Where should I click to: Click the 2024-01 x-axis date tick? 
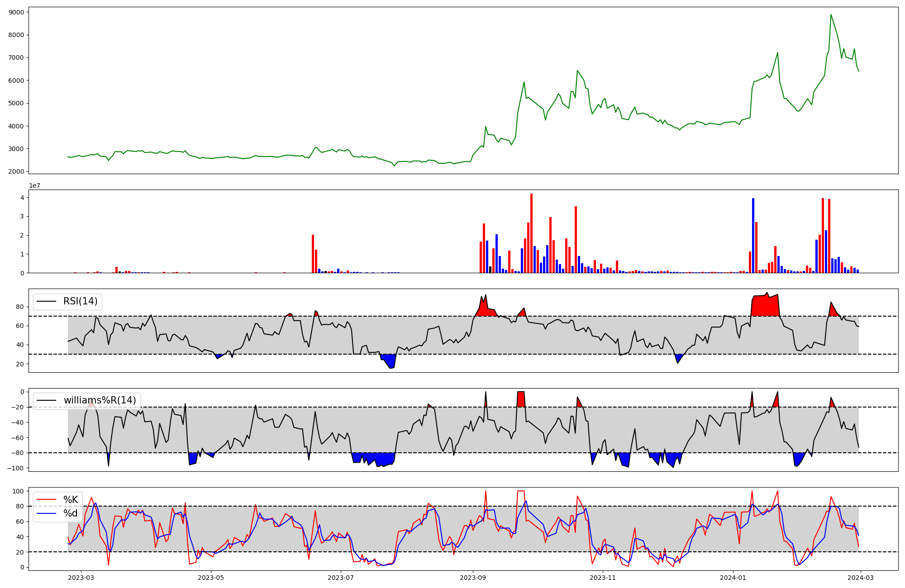(733, 578)
